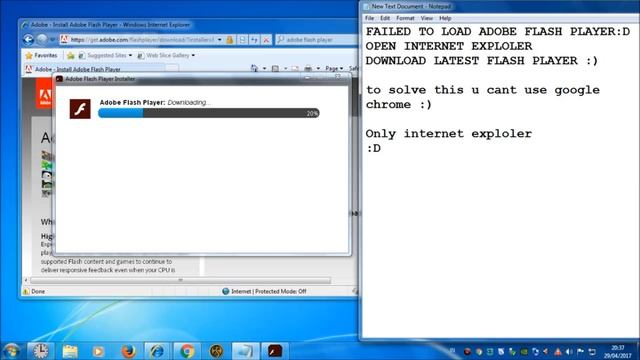Viewport: 640px width, 360px height.
Task: Click the horizontal scrollbar in IE
Action: click(180, 280)
